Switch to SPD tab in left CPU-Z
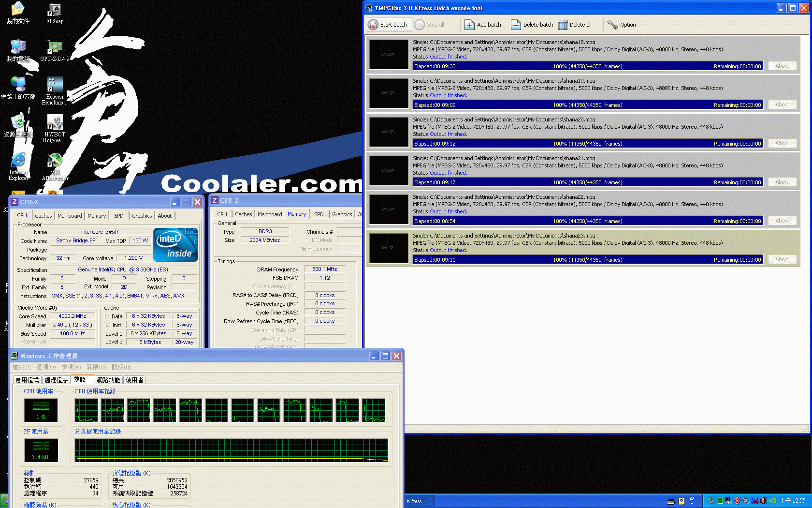Image resolution: width=812 pixels, height=508 pixels. click(119, 216)
